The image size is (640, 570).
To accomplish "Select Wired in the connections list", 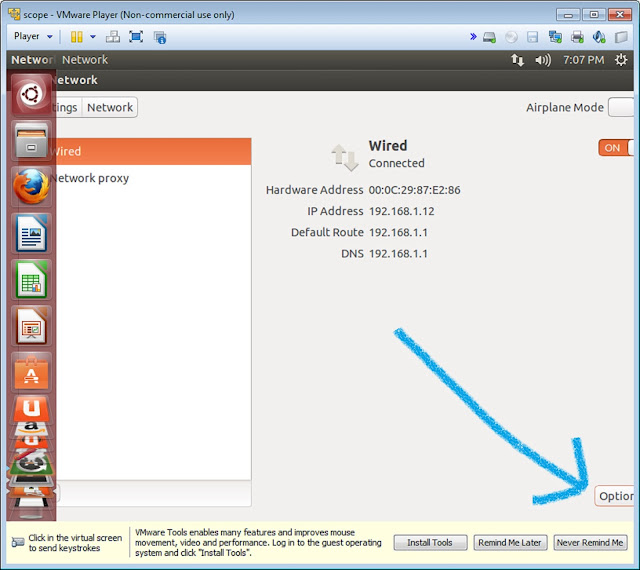I will 151,151.
